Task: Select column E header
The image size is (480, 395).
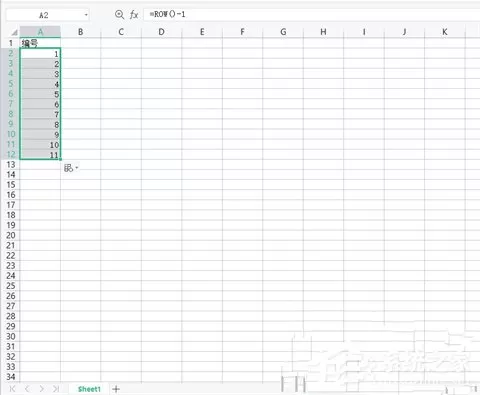Action: click(202, 32)
